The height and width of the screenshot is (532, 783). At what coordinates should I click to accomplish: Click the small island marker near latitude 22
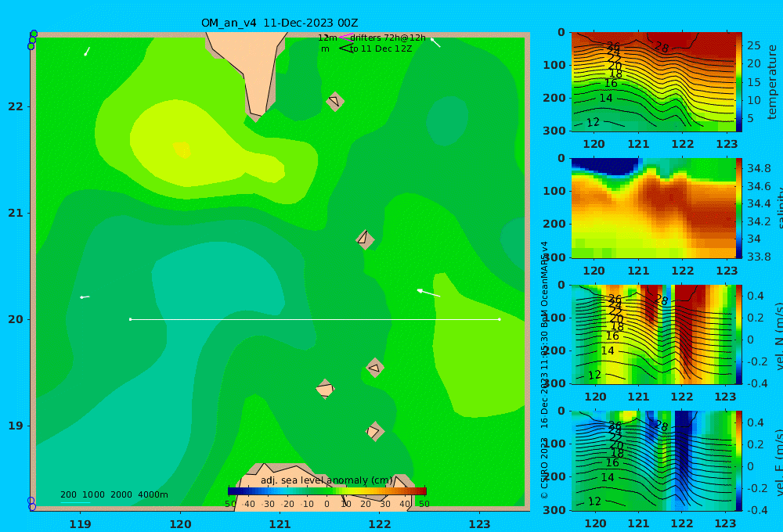tap(335, 101)
